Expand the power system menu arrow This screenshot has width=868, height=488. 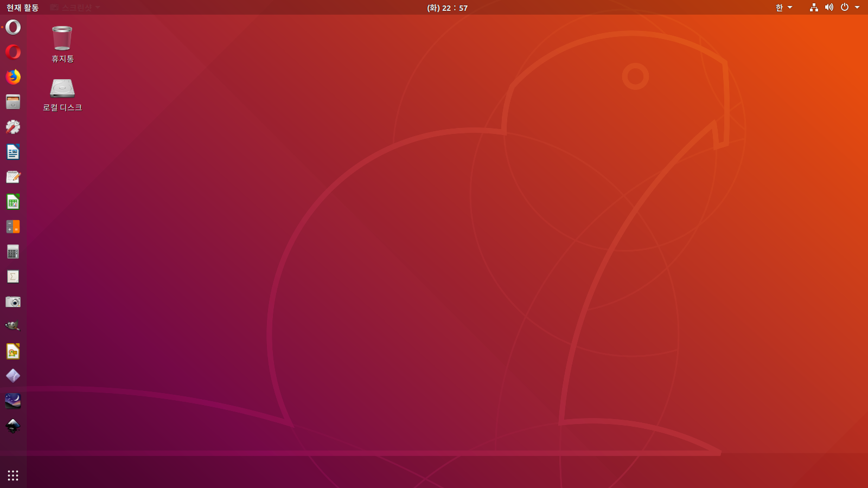[857, 8]
